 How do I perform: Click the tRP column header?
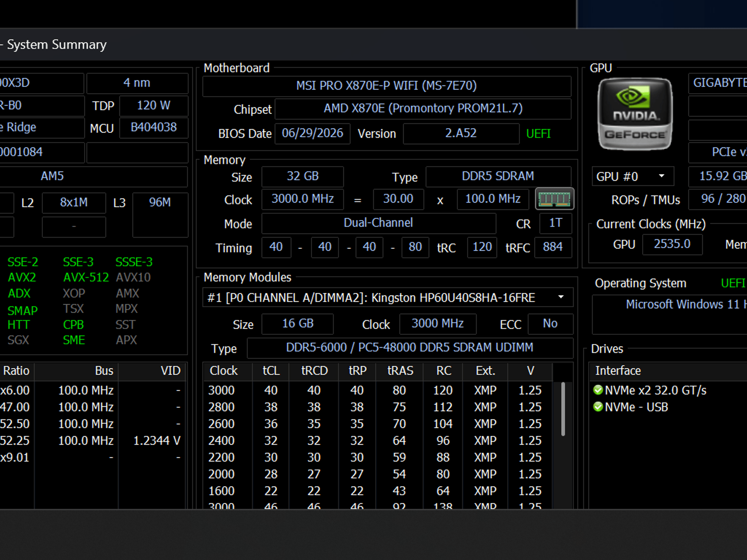tap(357, 371)
